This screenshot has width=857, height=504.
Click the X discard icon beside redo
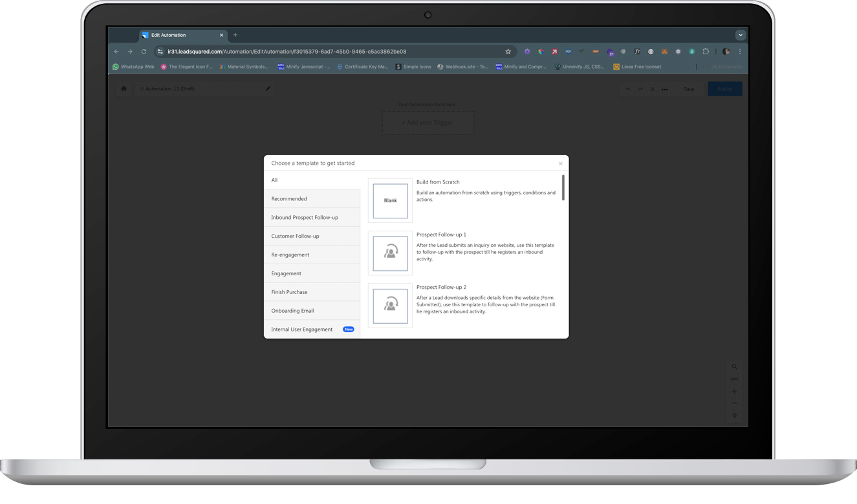click(x=653, y=89)
